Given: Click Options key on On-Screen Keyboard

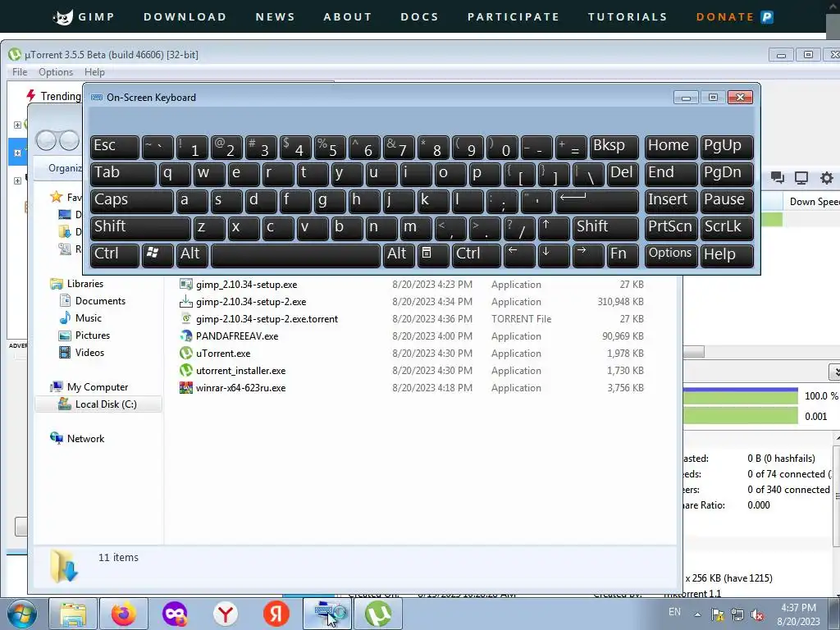Looking at the screenshot, I should pyautogui.click(x=671, y=255).
